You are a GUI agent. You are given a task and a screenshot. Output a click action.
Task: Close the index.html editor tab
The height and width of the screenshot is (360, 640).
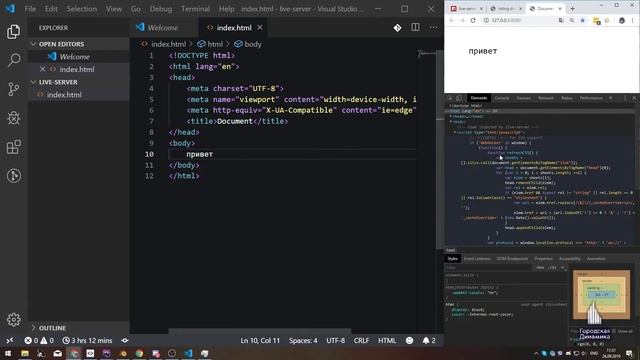[260, 28]
